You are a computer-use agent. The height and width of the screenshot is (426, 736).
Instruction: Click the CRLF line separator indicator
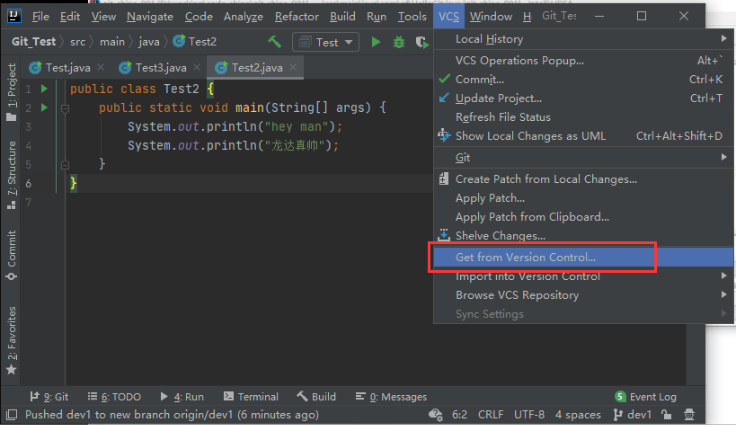point(491,415)
